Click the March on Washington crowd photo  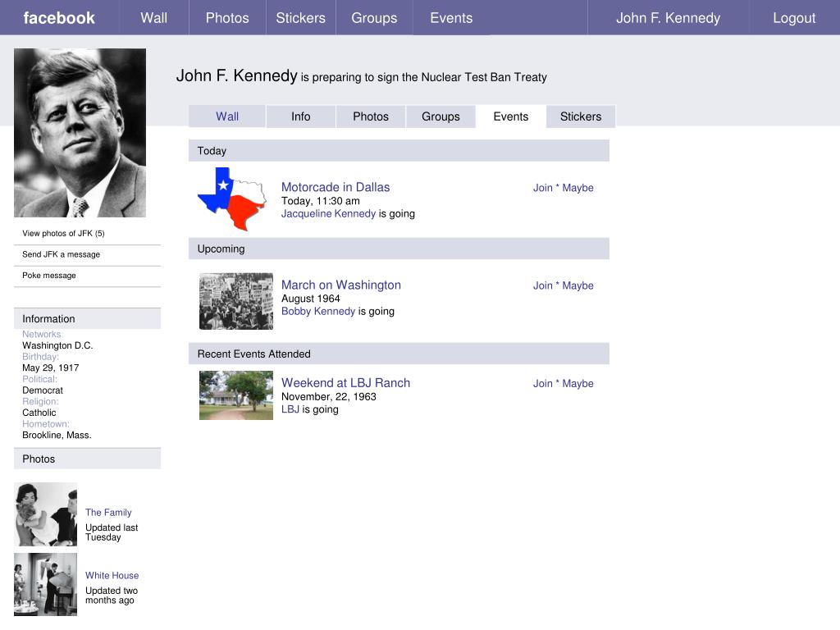[236, 301]
